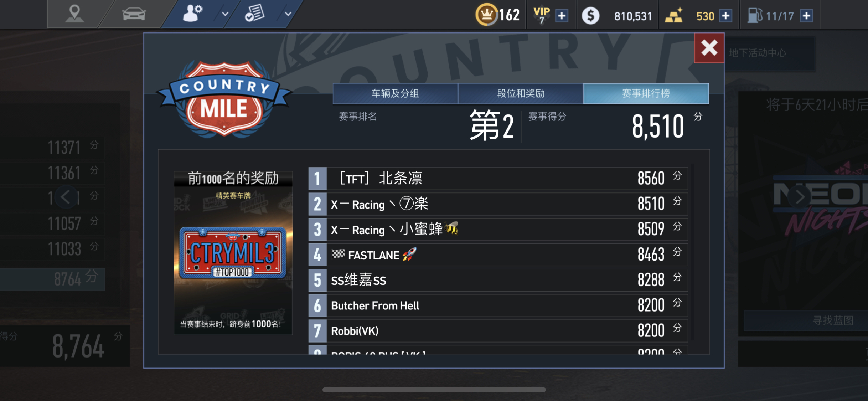
Task: Select the 赛事排行榜 tab
Action: click(646, 93)
